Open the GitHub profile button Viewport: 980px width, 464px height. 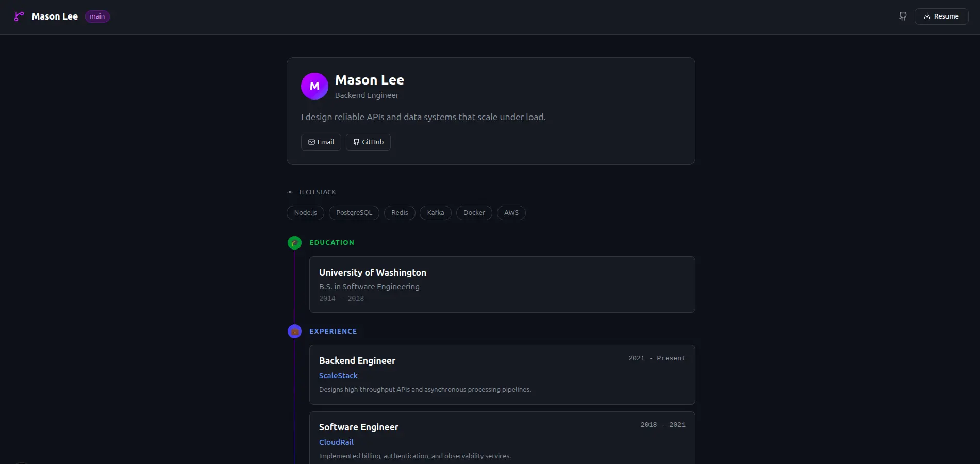coord(368,142)
